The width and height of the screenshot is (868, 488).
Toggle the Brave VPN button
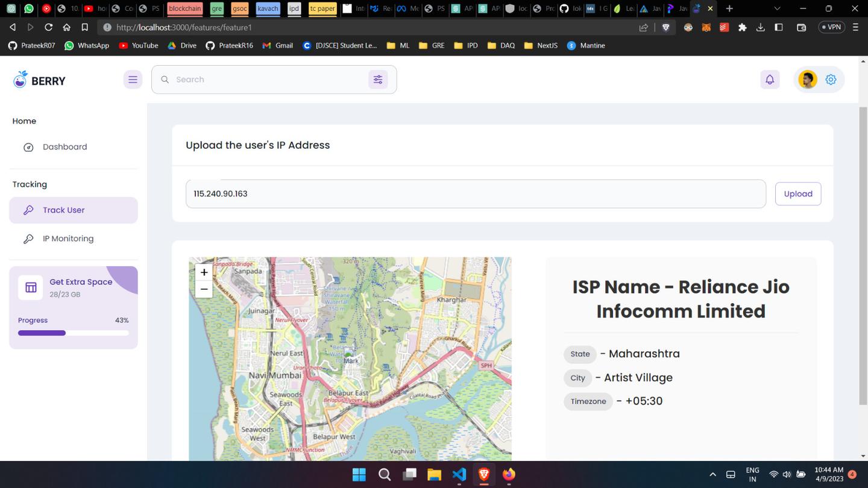pos(831,27)
